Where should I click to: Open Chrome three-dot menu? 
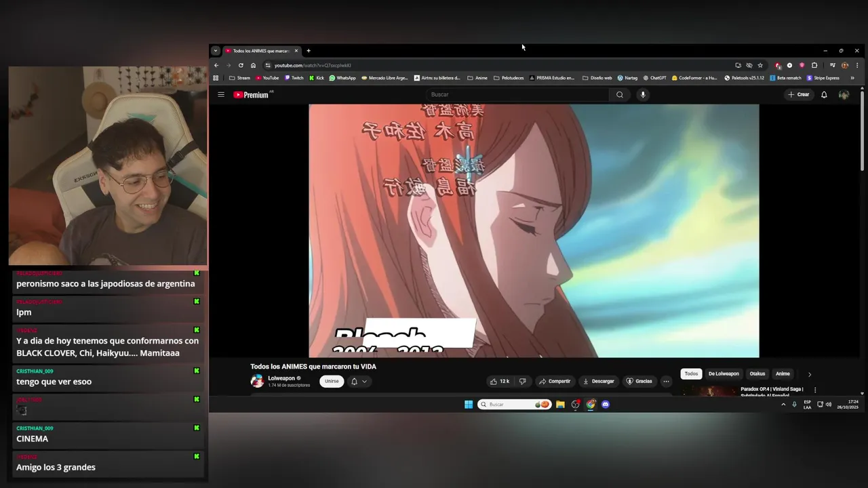click(x=857, y=66)
